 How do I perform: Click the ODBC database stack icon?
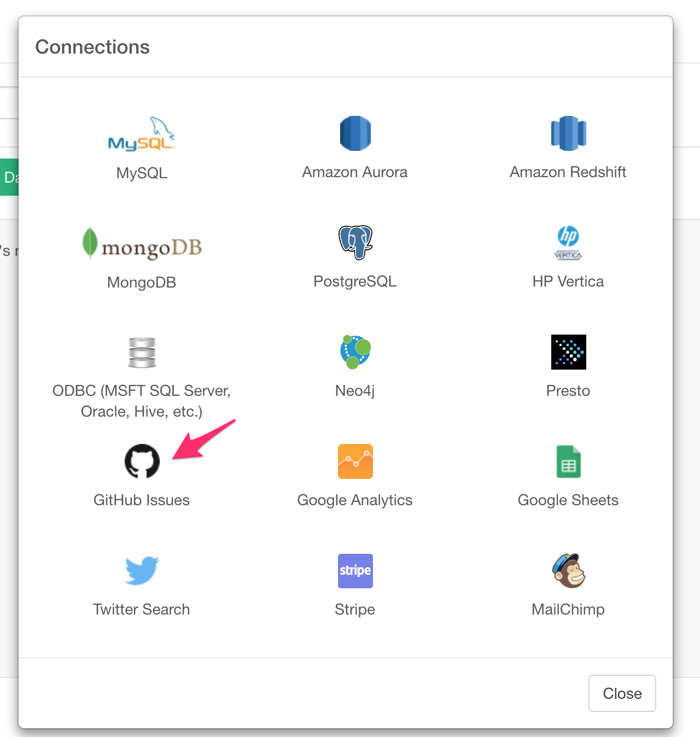142,352
